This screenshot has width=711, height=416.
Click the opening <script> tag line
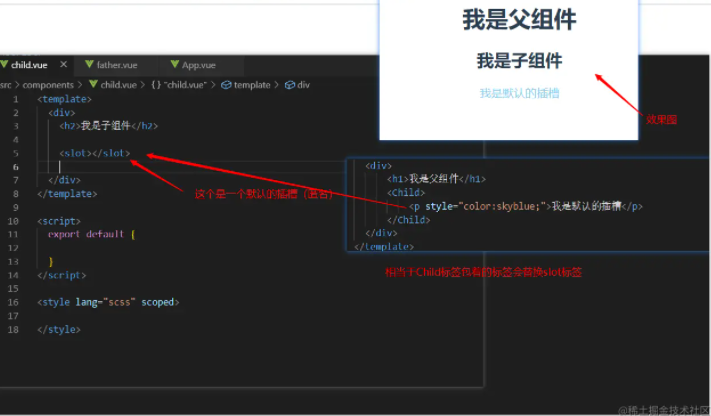point(59,221)
